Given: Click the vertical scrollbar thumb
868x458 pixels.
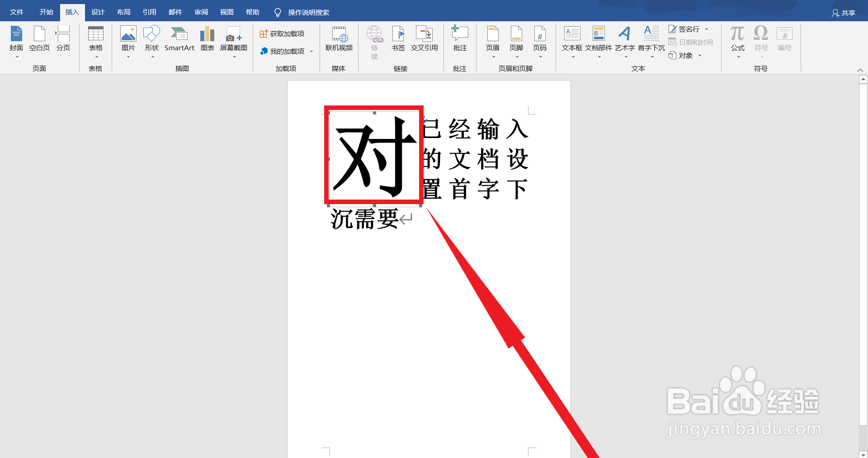Looking at the screenshot, I should point(863,254).
